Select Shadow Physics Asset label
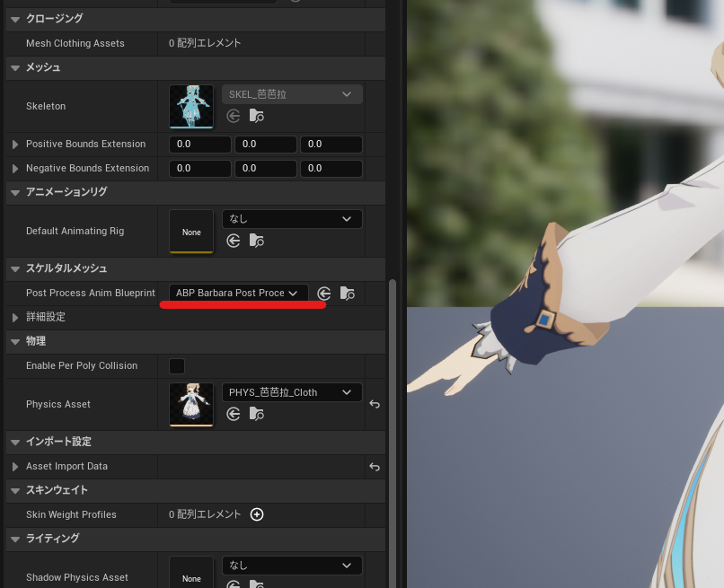This screenshot has width=724, height=588. 77,577
